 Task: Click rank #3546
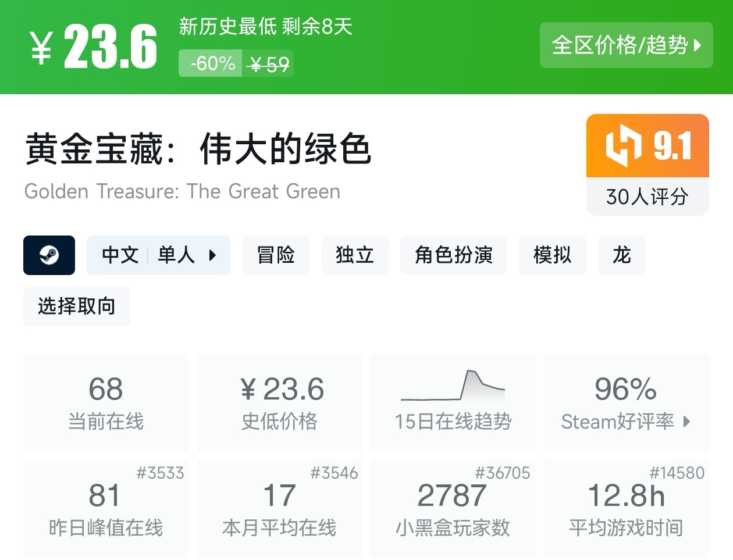pyautogui.click(x=334, y=473)
